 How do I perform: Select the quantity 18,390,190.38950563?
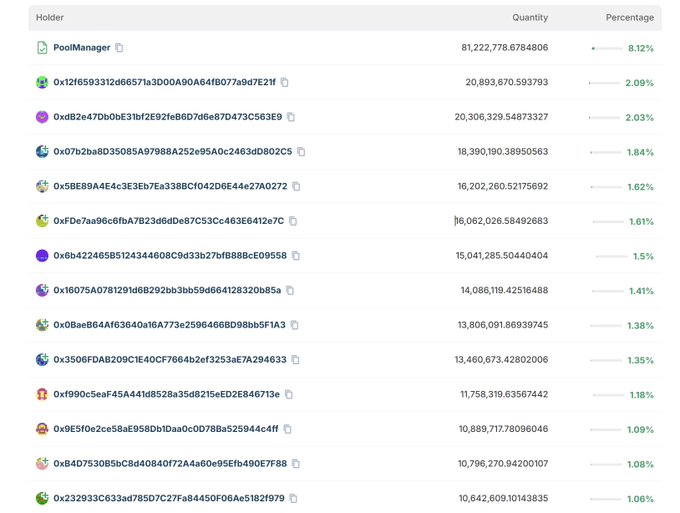(503, 151)
